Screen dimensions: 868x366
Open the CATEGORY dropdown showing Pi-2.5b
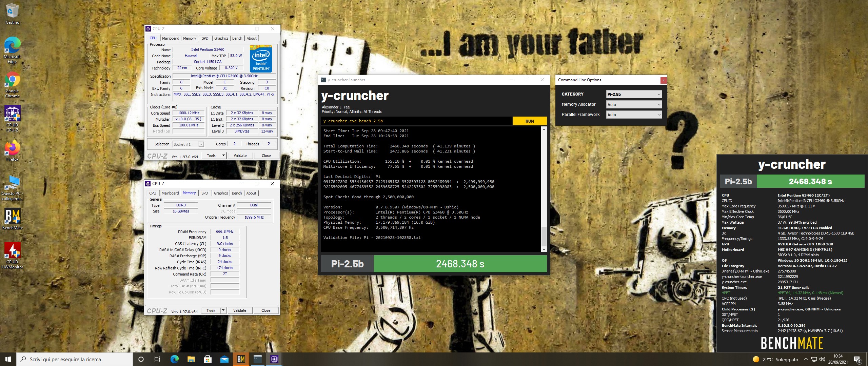click(x=634, y=94)
